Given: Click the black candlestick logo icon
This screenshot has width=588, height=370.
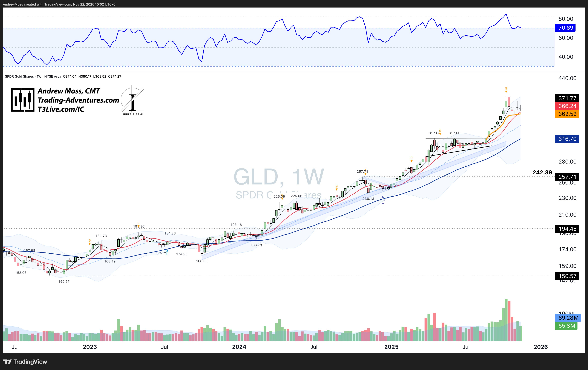Looking at the screenshot, I should (22, 100).
